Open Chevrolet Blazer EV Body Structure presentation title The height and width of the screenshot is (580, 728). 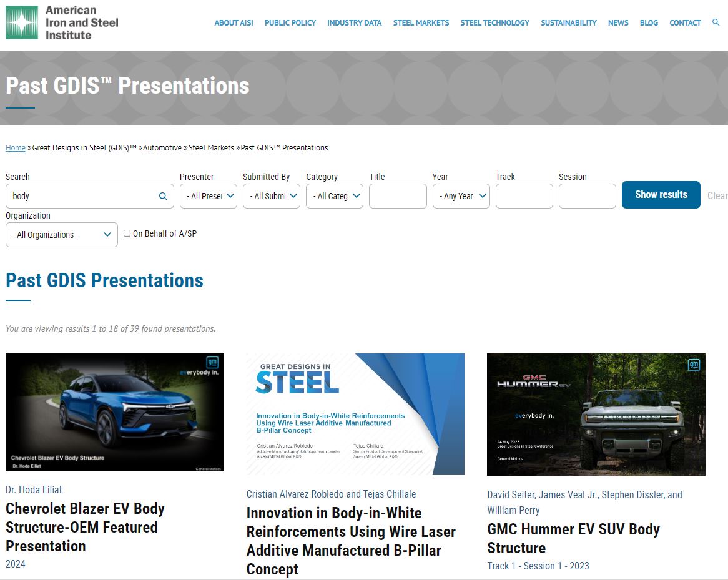(x=85, y=527)
